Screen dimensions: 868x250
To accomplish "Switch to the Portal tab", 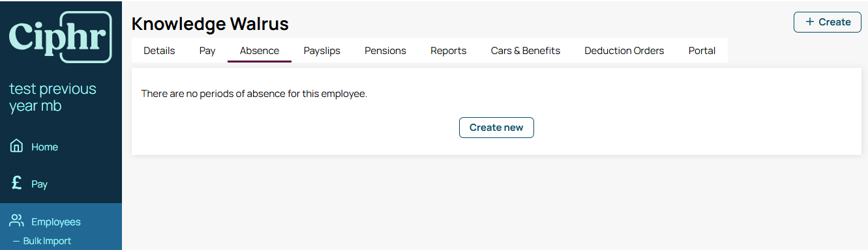I will pyautogui.click(x=702, y=50).
